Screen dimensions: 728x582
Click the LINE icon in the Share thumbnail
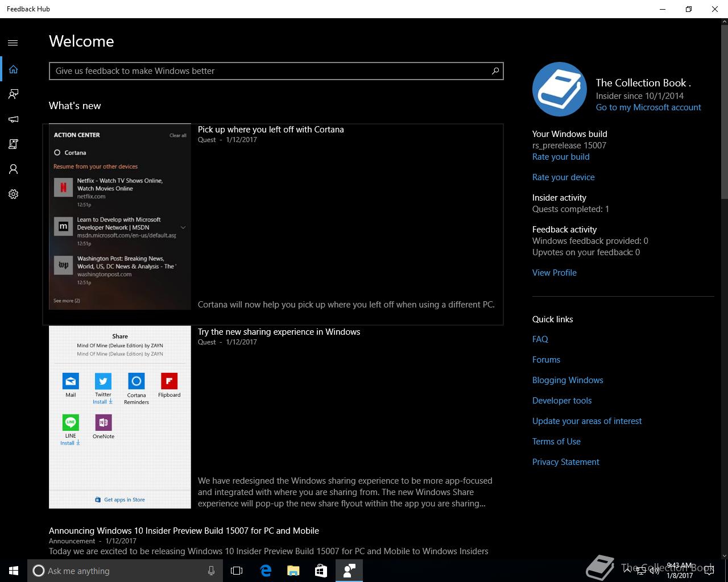click(x=71, y=422)
